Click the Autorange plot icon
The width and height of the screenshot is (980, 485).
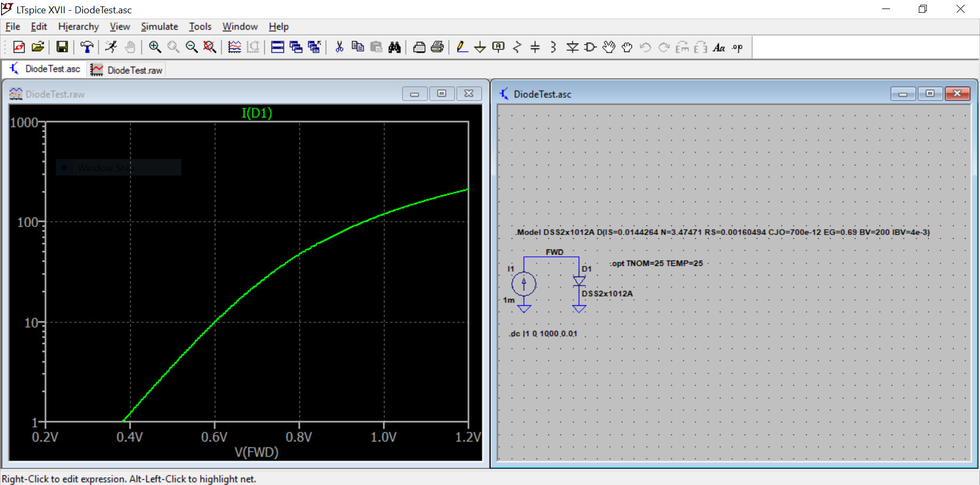(235, 47)
